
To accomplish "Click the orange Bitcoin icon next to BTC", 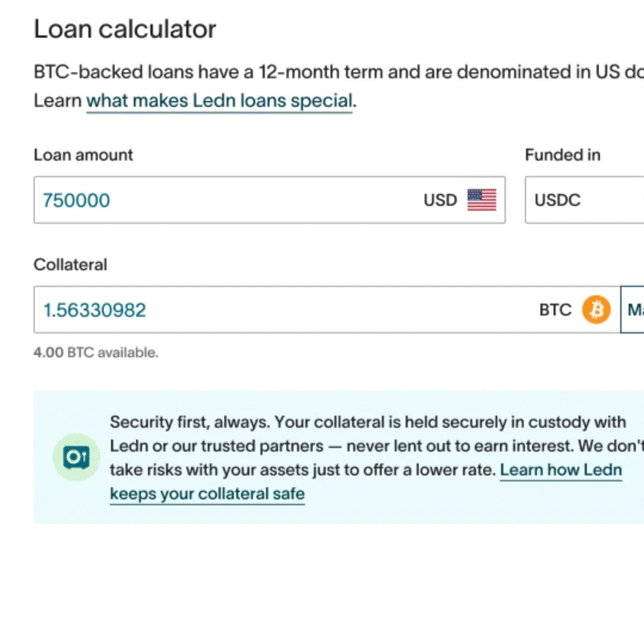I will coord(595,309).
